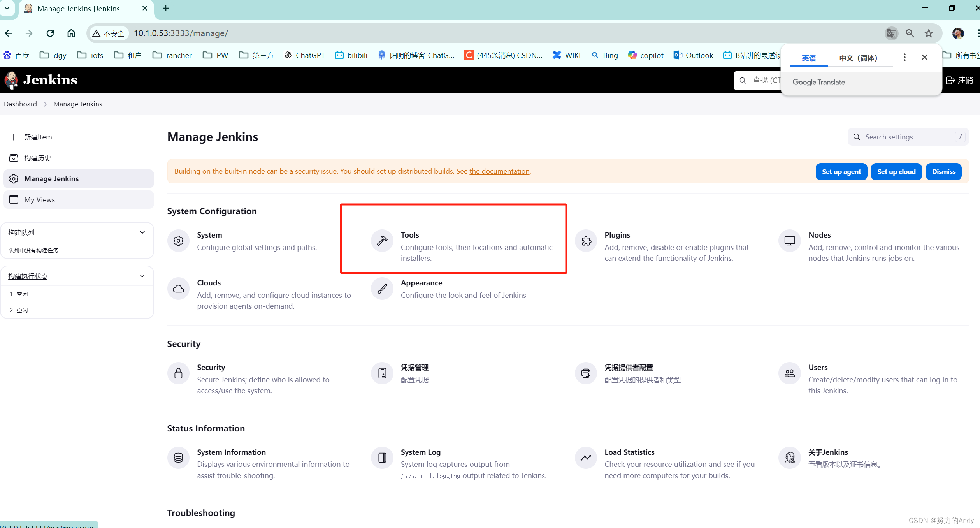This screenshot has height=528, width=980.
Task: Open 新建Item in the sidebar
Action: 79,137
